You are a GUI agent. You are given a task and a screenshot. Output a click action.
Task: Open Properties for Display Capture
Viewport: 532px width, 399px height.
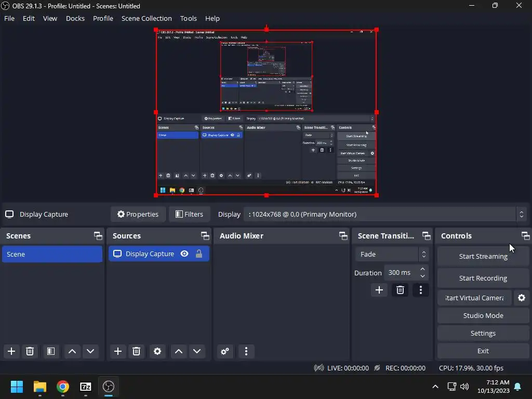click(x=138, y=215)
